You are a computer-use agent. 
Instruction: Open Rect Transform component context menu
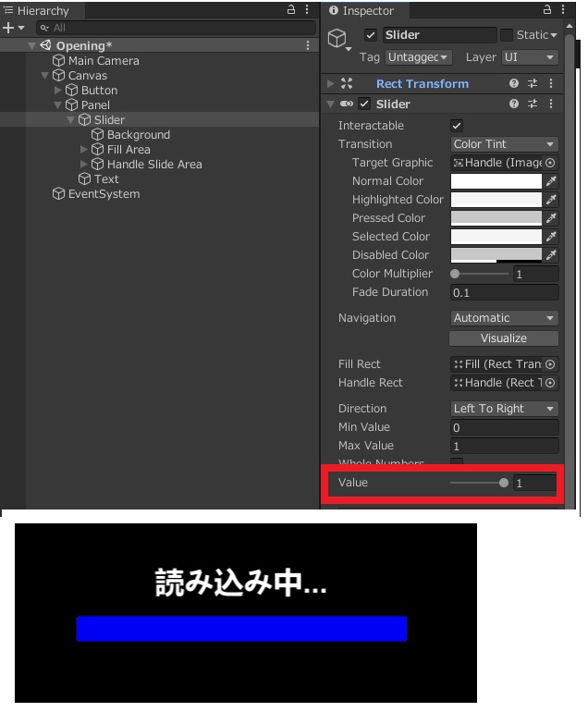(x=551, y=83)
